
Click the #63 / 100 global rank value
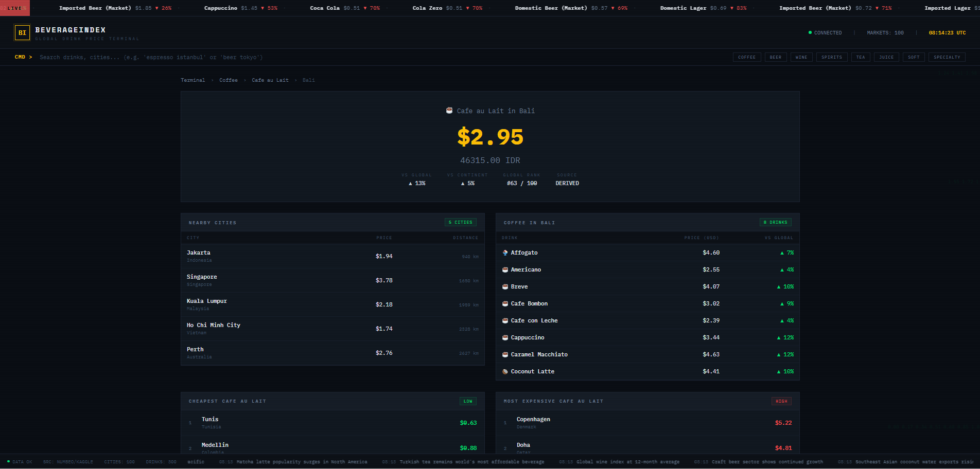[522, 183]
